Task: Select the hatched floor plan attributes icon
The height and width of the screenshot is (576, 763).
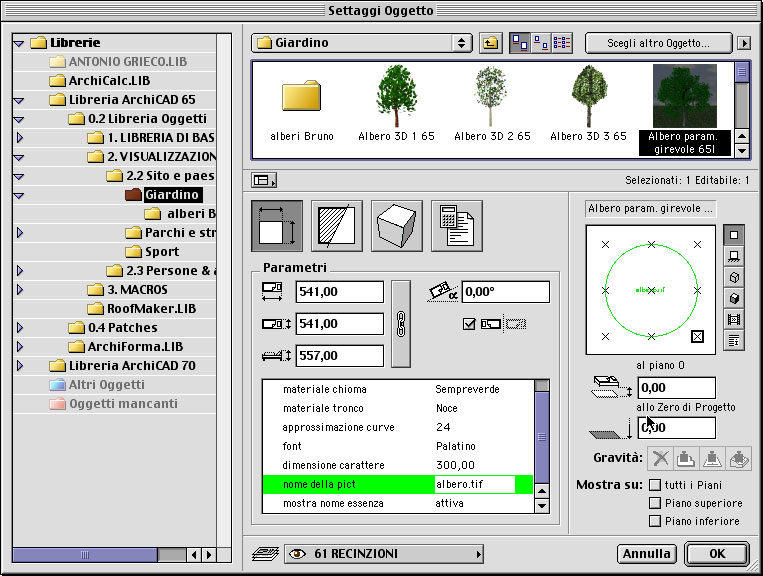Action: pos(337,224)
